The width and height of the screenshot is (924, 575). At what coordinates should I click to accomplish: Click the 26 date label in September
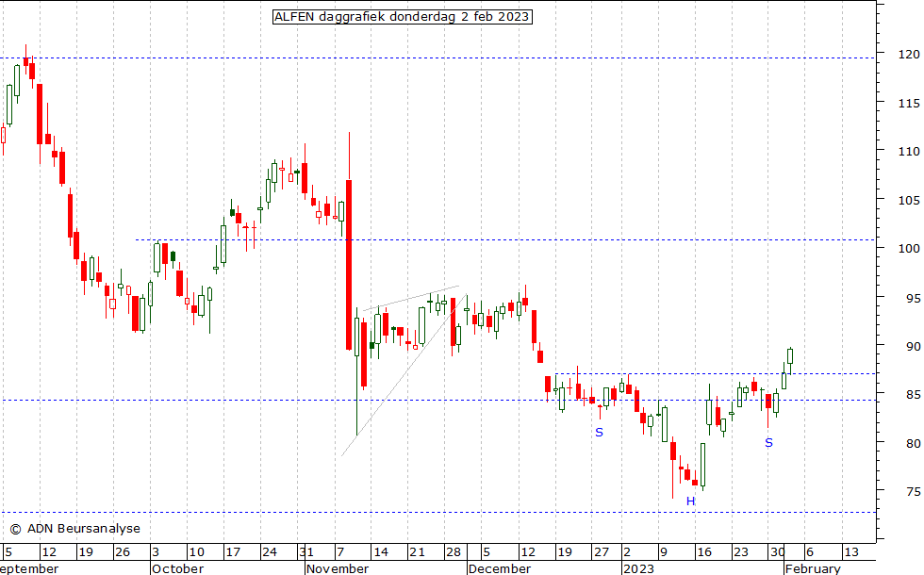(123, 552)
